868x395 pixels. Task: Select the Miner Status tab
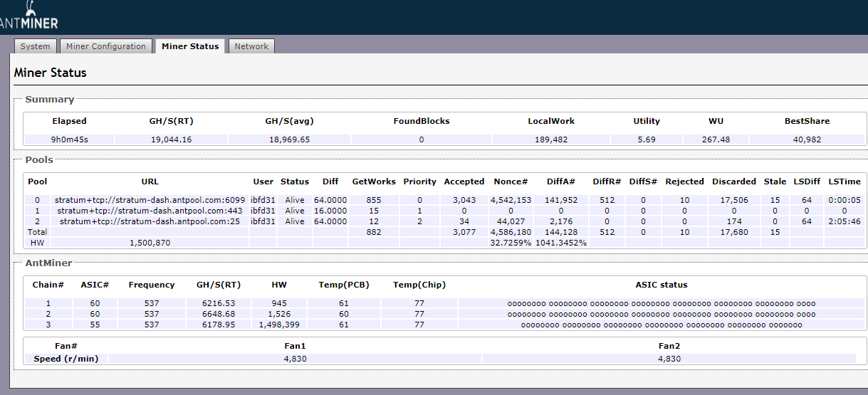click(190, 46)
